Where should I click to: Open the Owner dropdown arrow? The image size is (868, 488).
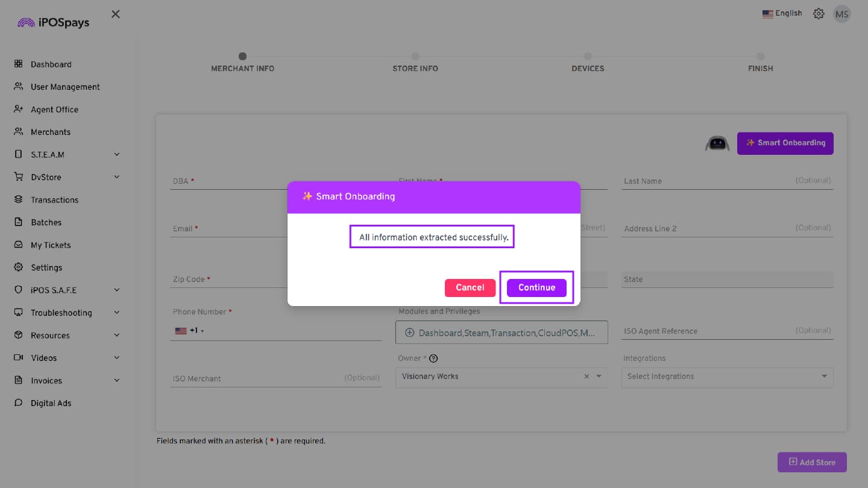pos(599,377)
